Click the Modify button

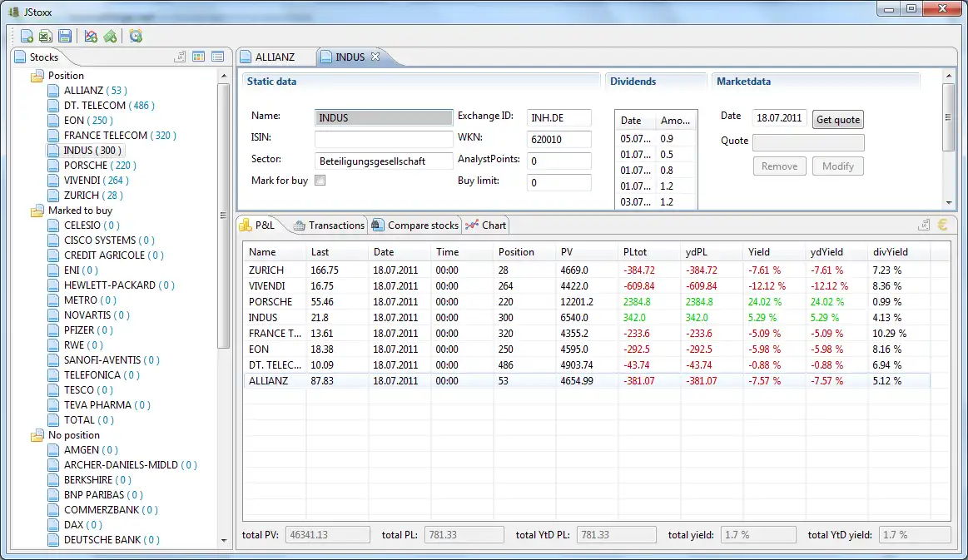[837, 166]
